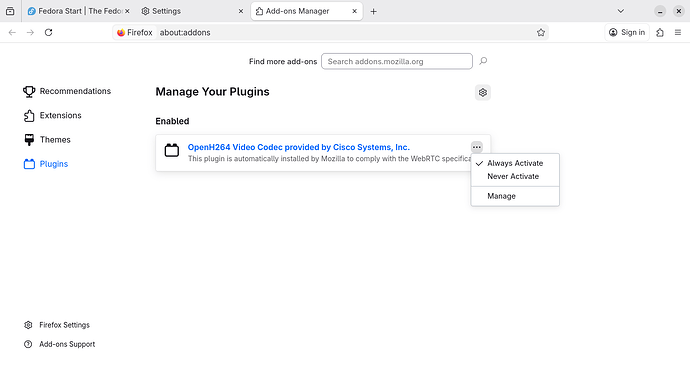Open a new tab with plus button
690x371 pixels.
[x=373, y=11]
